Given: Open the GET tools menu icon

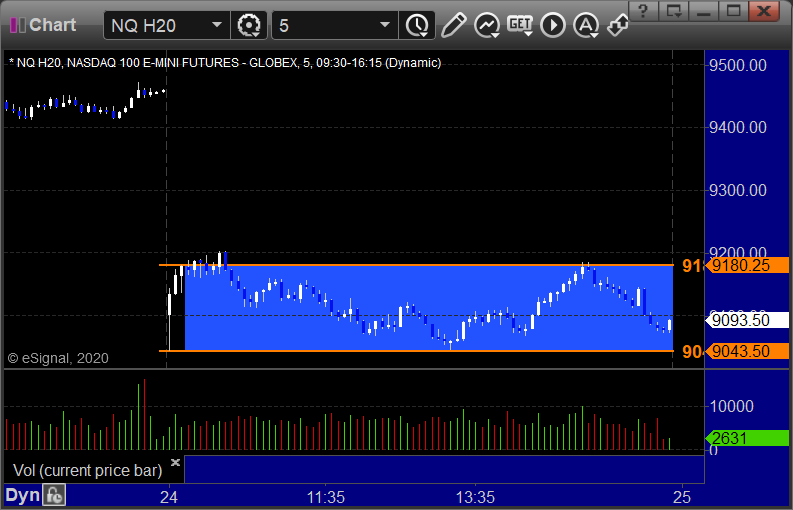Looking at the screenshot, I should [x=520, y=25].
